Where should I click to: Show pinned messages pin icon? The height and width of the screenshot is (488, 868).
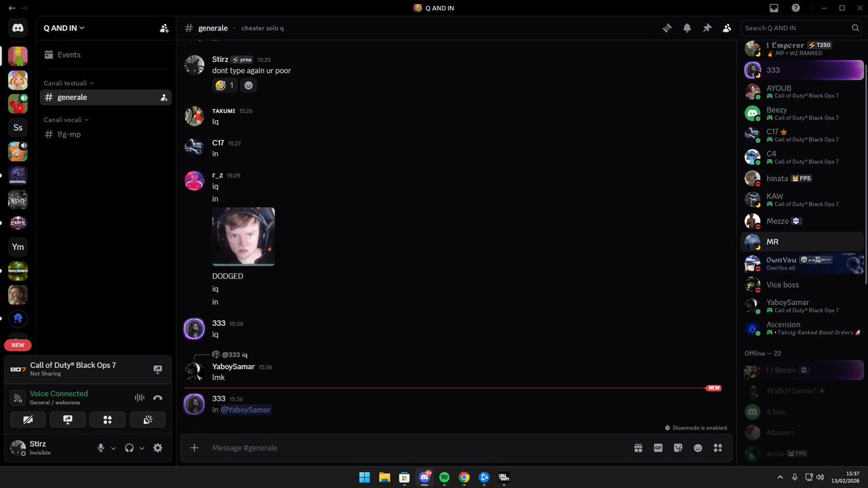point(707,28)
